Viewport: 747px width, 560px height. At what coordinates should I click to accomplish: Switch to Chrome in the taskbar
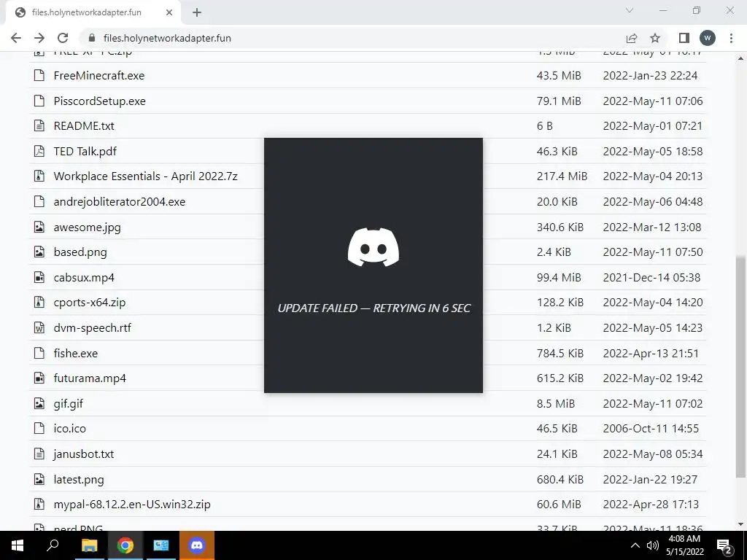(125, 545)
